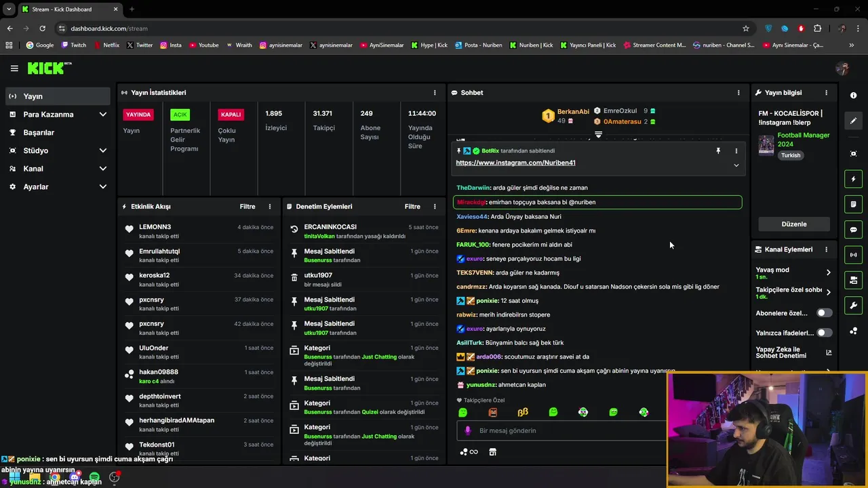This screenshot has height=488, width=868.
Task: Open Denetim Eylemleri three-dot menu
Action: pyautogui.click(x=435, y=207)
